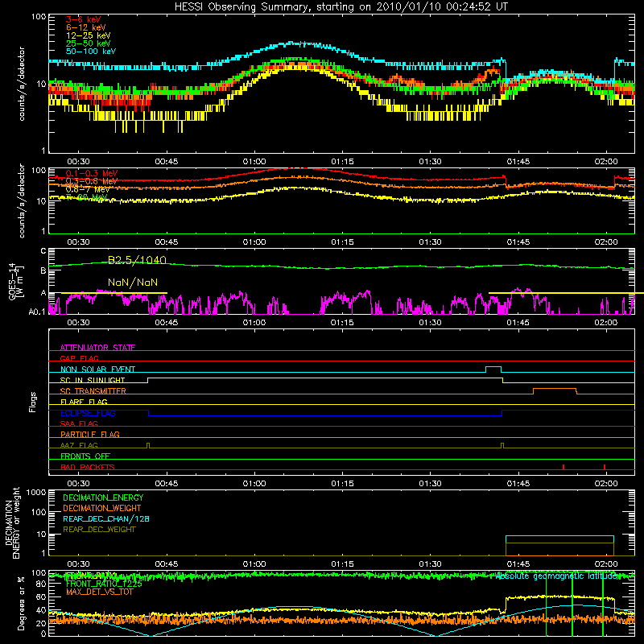Click the DECIMATION_ENERGY legend label
Viewport: 644px width, 644px height.
pyautogui.click(x=103, y=497)
